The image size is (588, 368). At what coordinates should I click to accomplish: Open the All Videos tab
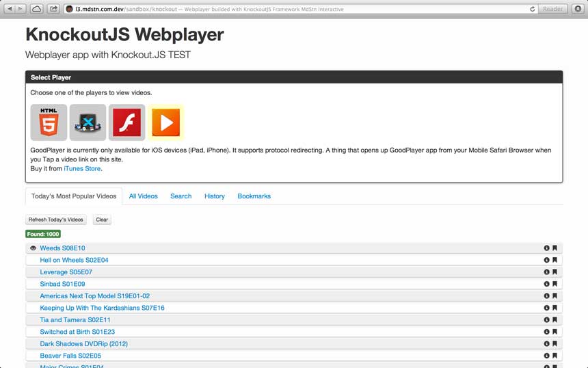coord(144,196)
